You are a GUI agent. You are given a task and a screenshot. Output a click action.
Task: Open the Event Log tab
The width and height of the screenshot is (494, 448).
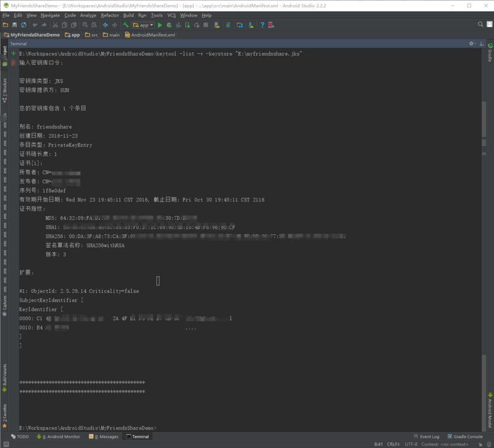426,437
